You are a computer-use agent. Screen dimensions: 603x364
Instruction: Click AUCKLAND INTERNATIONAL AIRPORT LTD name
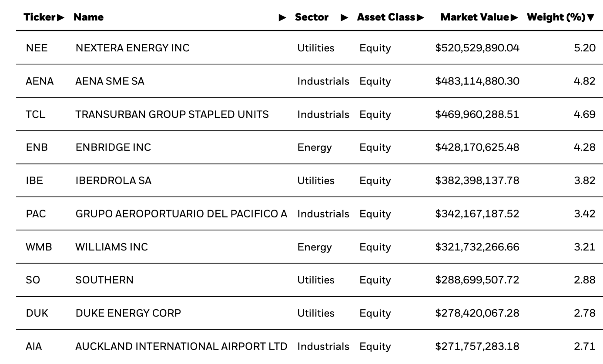coord(181,347)
